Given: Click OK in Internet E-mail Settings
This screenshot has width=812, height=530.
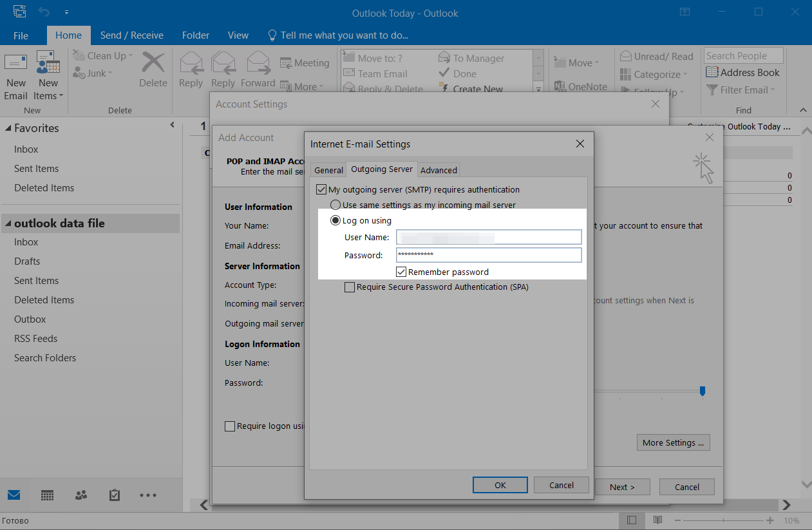Looking at the screenshot, I should tap(500, 485).
